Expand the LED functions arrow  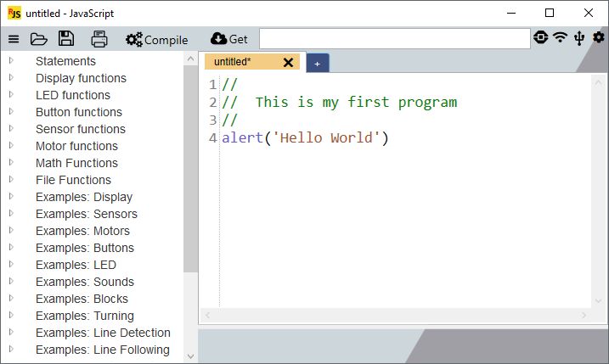[11, 95]
